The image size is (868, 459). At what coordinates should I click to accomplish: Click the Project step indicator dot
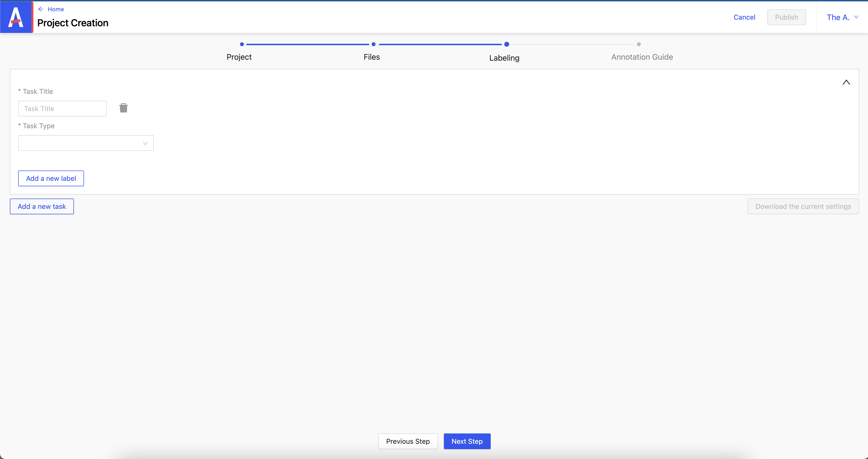point(242,44)
